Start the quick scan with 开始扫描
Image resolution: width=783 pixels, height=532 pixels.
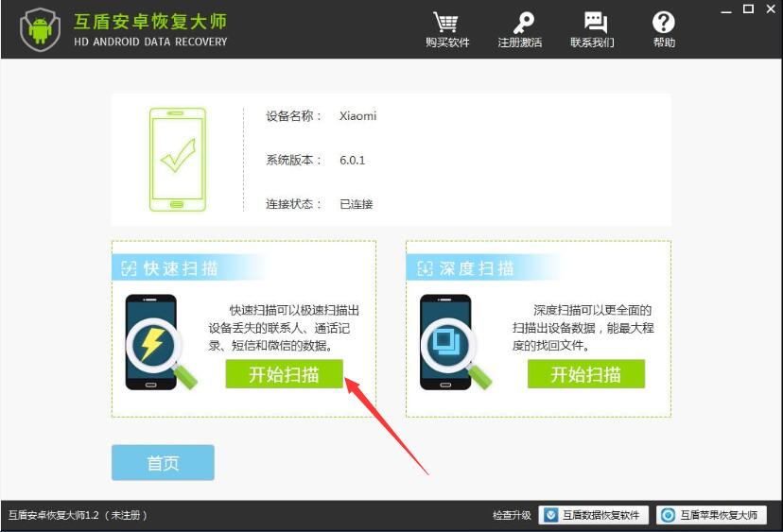284,374
